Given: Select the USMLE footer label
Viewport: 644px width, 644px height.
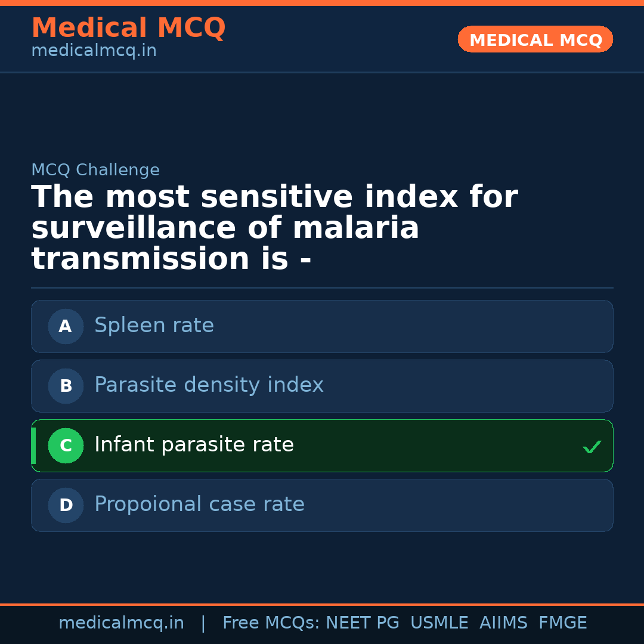Looking at the screenshot, I should pyautogui.click(x=439, y=623).
